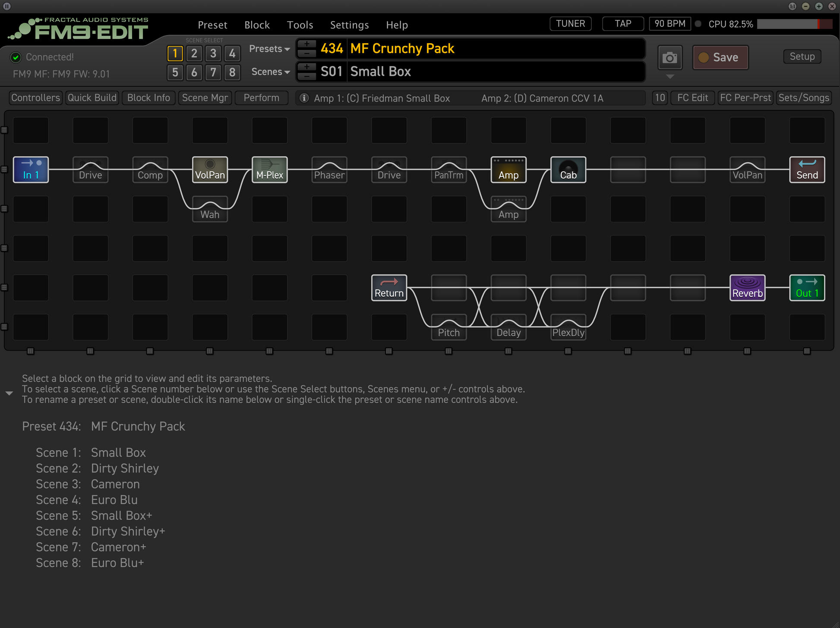Switch to scene 2 button
The width and height of the screenshot is (840, 628).
click(x=194, y=53)
